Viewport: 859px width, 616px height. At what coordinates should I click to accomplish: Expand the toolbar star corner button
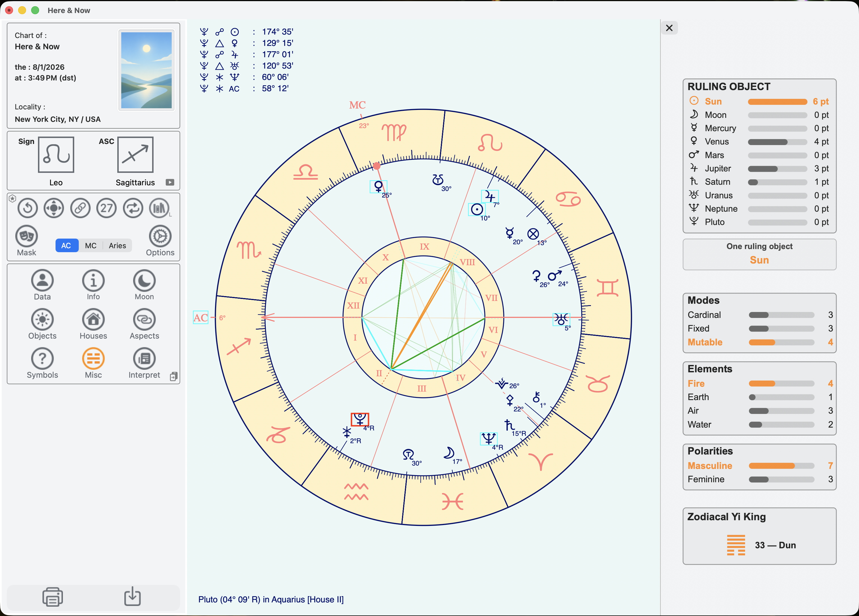click(x=12, y=198)
